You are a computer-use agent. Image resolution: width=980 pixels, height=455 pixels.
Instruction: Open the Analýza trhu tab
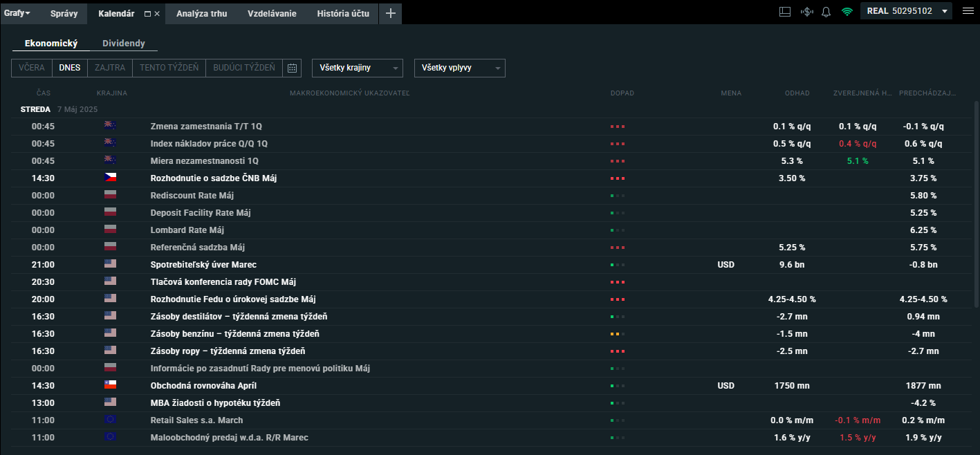(201, 14)
